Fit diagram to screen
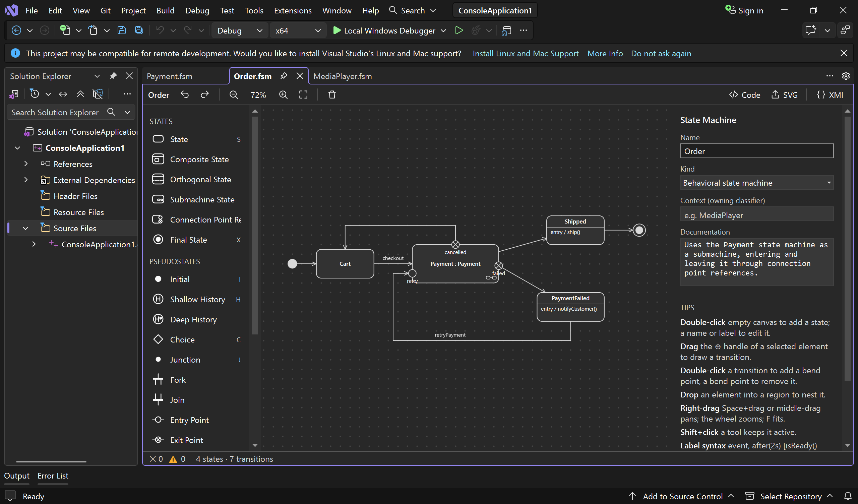The image size is (858, 504). pos(303,95)
